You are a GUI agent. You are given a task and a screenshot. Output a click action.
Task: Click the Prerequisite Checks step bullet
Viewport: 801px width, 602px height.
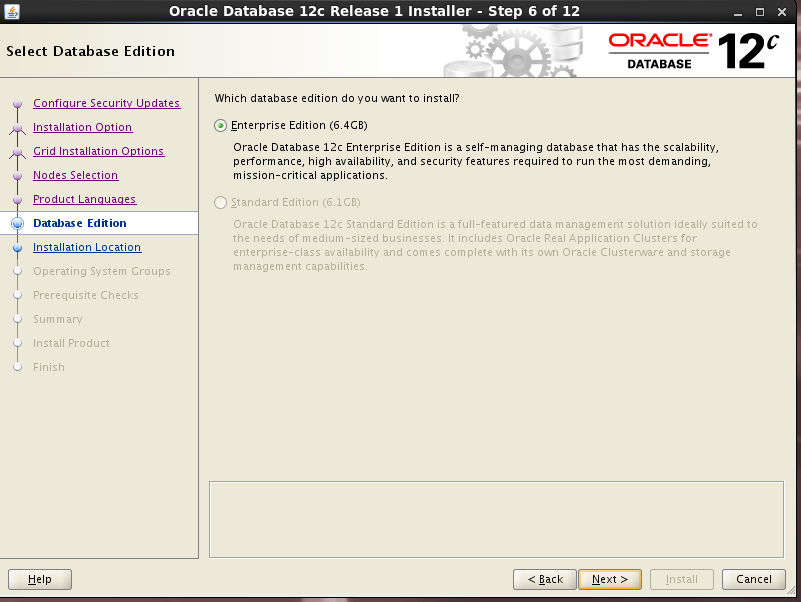coord(17,295)
